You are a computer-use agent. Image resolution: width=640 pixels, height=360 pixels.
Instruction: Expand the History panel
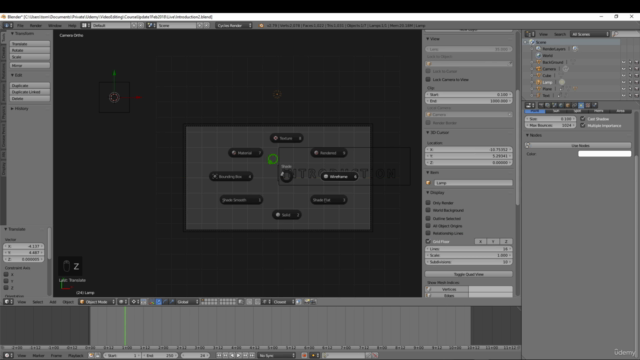(20, 109)
